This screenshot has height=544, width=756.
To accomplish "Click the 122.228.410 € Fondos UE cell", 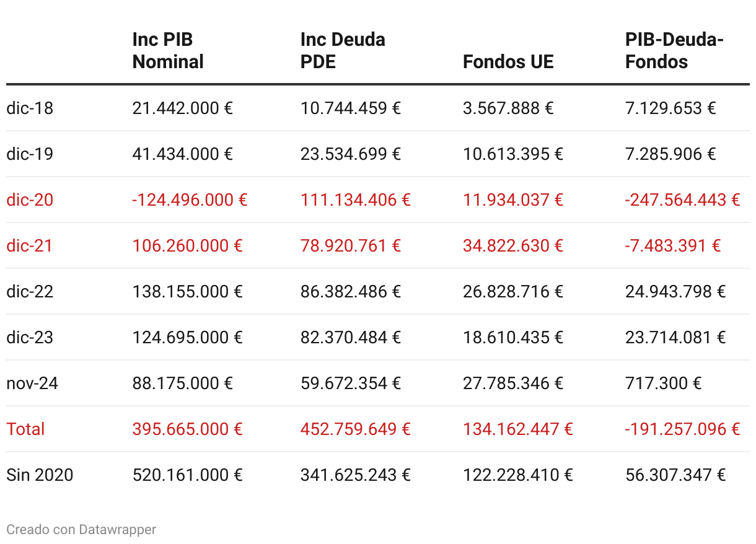I will (x=518, y=475).
